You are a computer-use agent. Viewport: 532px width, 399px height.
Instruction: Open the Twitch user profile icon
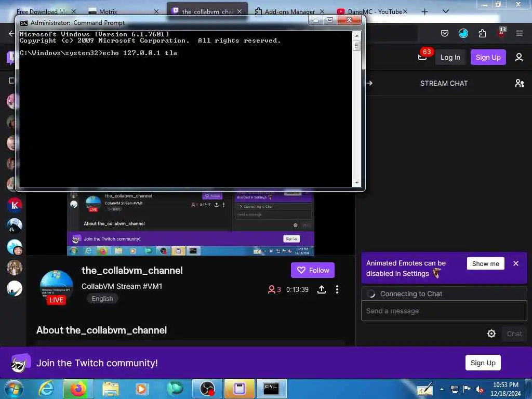click(519, 57)
